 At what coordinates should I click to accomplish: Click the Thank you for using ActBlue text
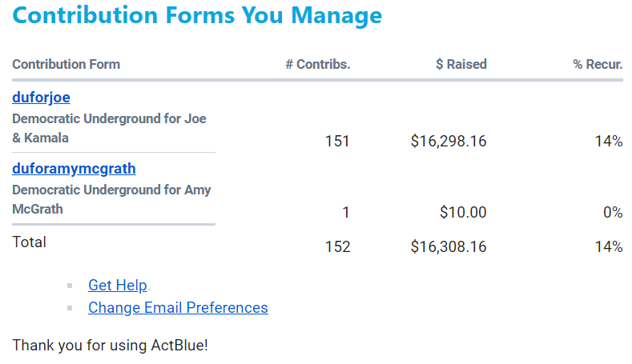[x=110, y=346]
